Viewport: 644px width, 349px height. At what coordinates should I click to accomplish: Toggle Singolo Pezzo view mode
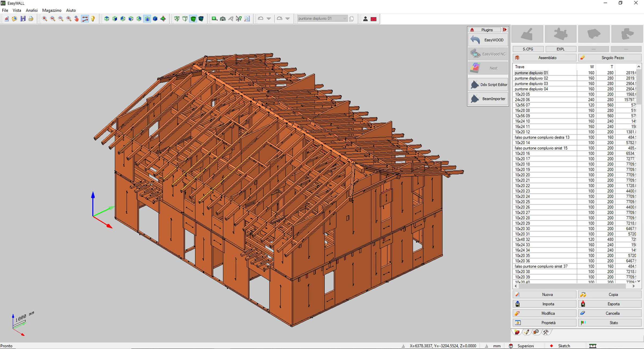(x=610, y=58)
